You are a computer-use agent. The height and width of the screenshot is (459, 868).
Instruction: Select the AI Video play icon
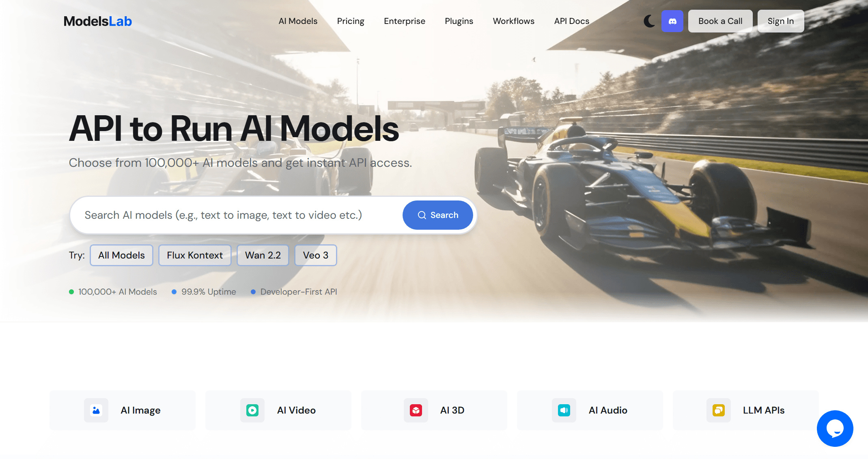tap(252, 410)
